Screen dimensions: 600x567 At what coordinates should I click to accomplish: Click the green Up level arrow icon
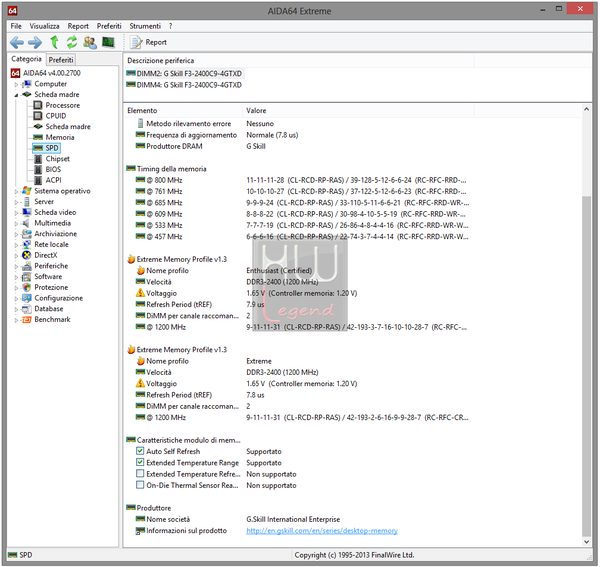point(54,42)
